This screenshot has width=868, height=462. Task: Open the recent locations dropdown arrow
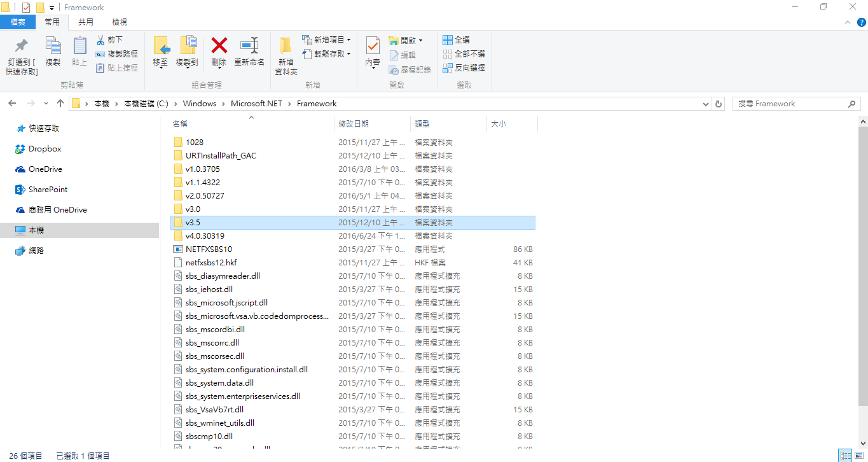[x=46, y=104]
